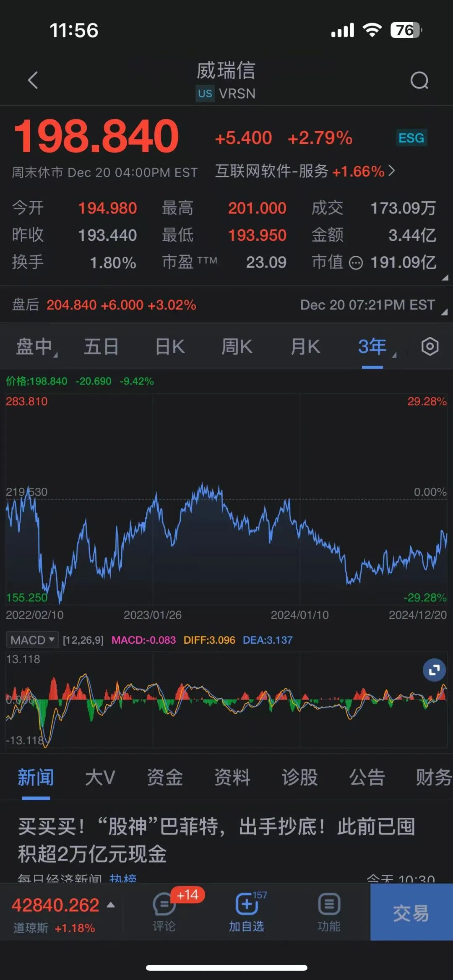Tap the 今开 value 194.980
The image size is (453, 980).
click(107, 208)
